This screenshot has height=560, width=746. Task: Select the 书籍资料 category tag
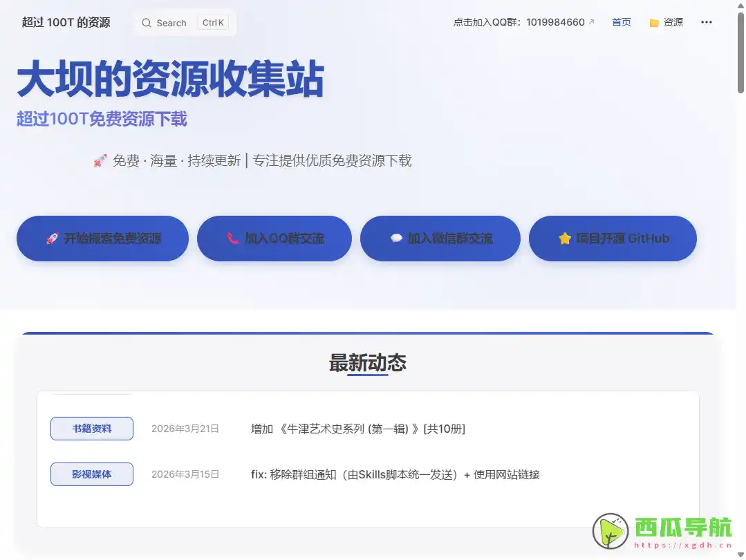point(91,428)
